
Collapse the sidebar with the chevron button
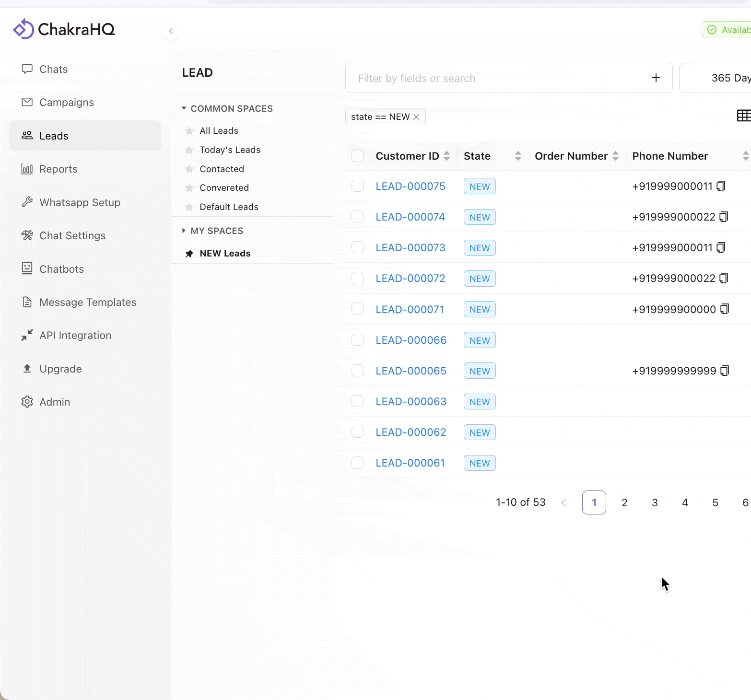171,31
